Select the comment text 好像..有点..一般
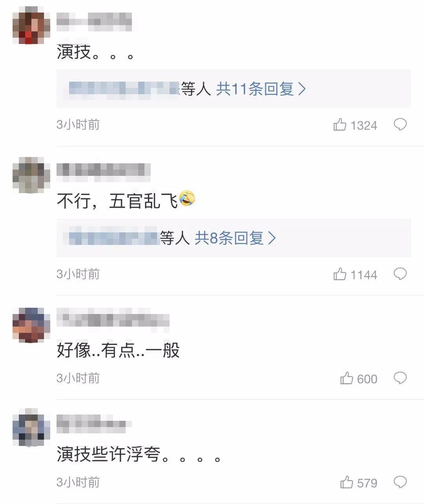This screenshot has width=424, height=504. pos(118,350)
